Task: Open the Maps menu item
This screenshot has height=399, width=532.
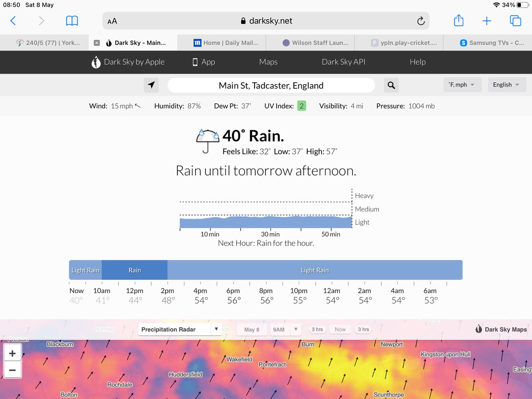Action: (268, 62)
